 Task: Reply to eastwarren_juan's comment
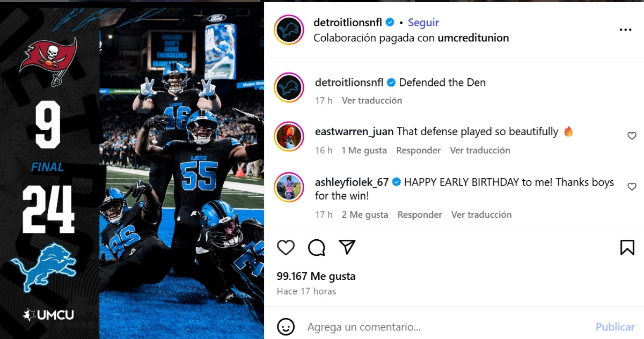point(419,151)
